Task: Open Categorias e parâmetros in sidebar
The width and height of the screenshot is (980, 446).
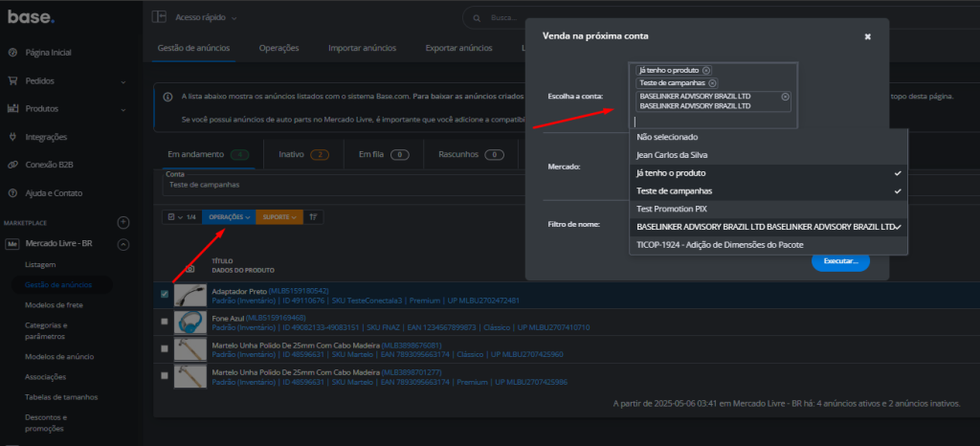Action: (x=46, y=330)
